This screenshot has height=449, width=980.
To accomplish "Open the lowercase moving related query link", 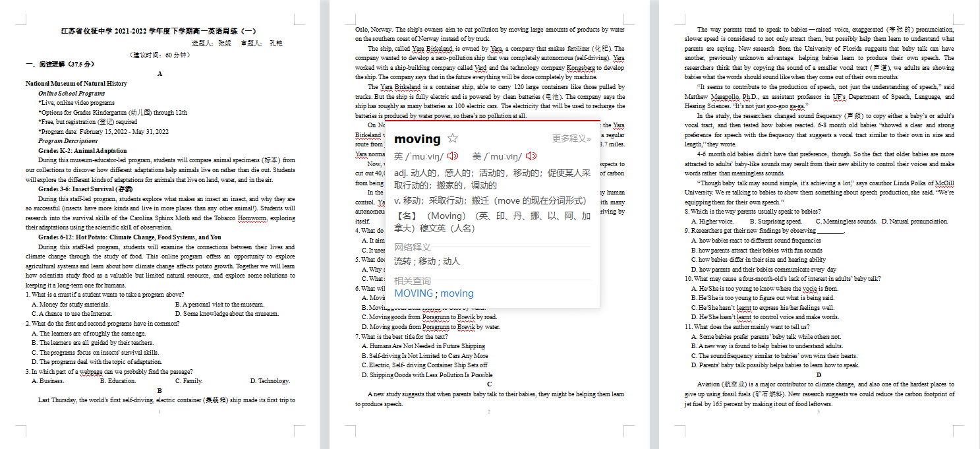I will coord(457,293).
